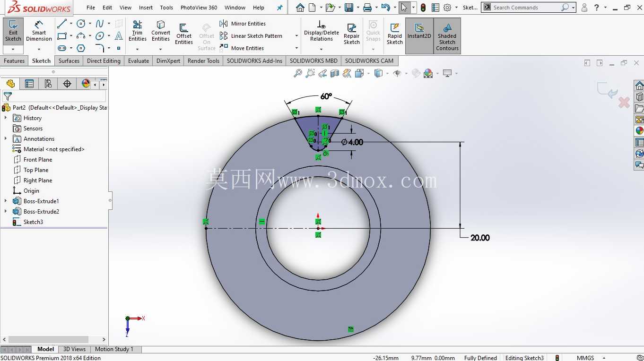Click Linear Sketch Pattern
Image resolution: width=644 pixels, height=361 pixels.
point(251,36)
